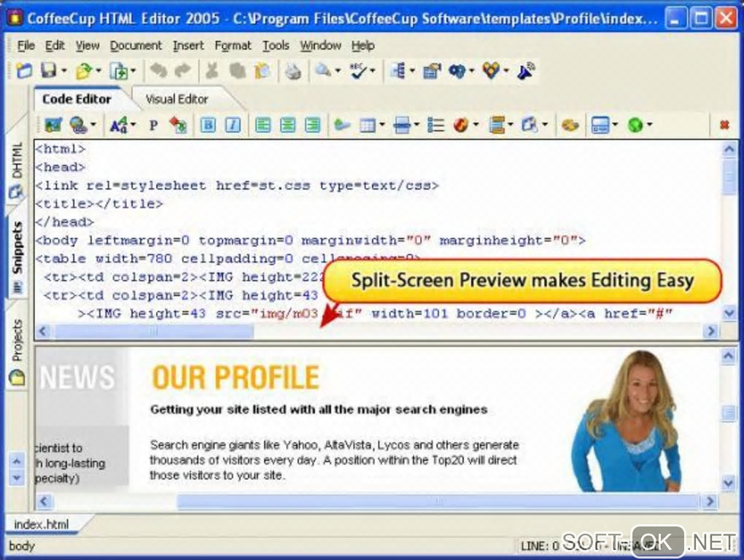Expand the spell check dropdown arrow
The height and width of the screenshot is (560, 744).
(x=373, y=71)
